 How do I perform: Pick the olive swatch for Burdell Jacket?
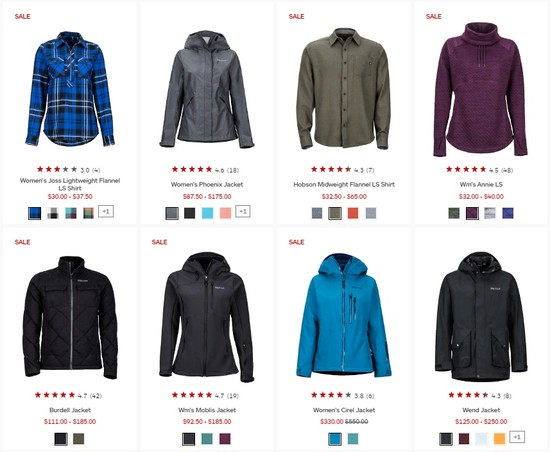(x=79, y=439)
